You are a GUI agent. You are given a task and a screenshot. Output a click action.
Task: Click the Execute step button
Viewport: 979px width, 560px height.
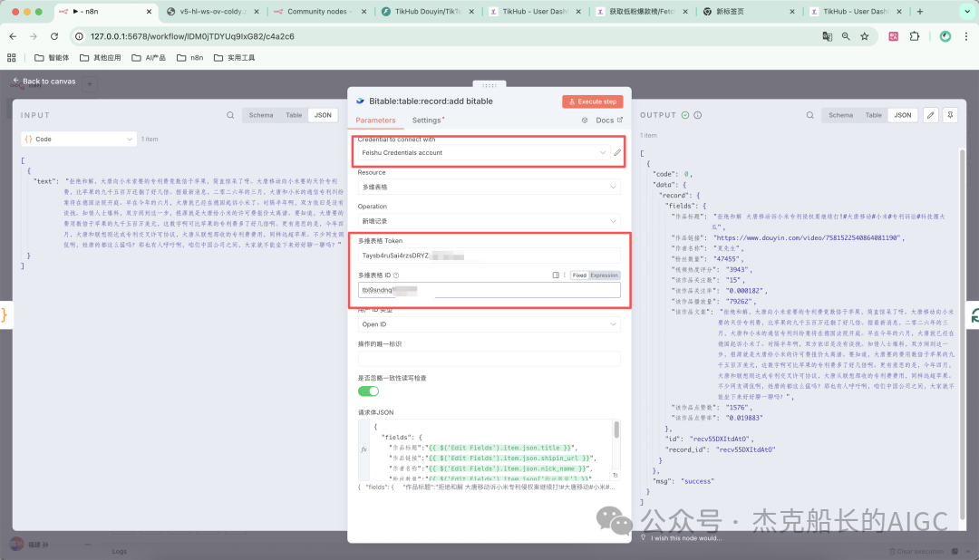click(x=593, y=101)
